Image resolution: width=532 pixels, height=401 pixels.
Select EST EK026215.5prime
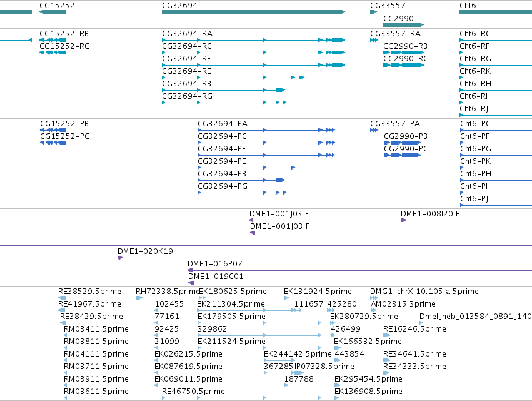[188, 354]
